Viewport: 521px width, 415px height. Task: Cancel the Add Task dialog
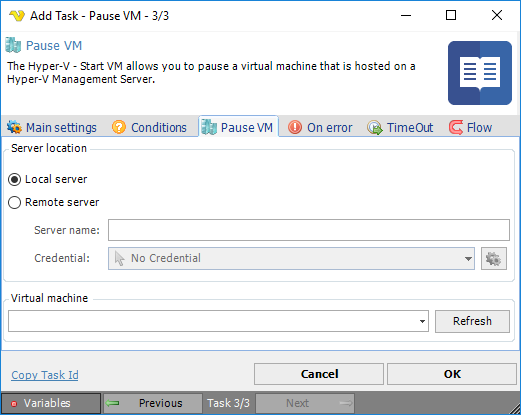[319, 374]
